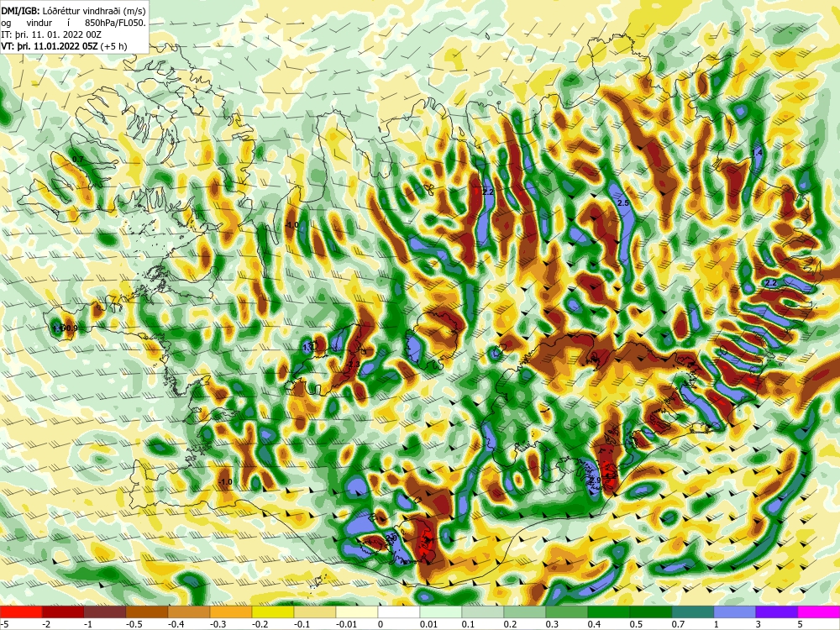
Task: Click the "850hPa/FL050." text in the title box
Action: coord(115,23)
